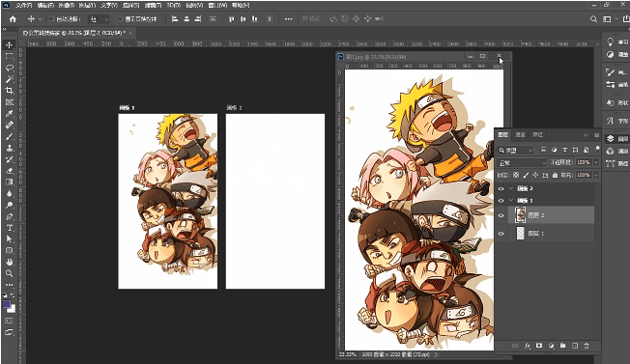630x364 pixels.
Task: Open the layer filter type dropdown
Action: (516, 150)
